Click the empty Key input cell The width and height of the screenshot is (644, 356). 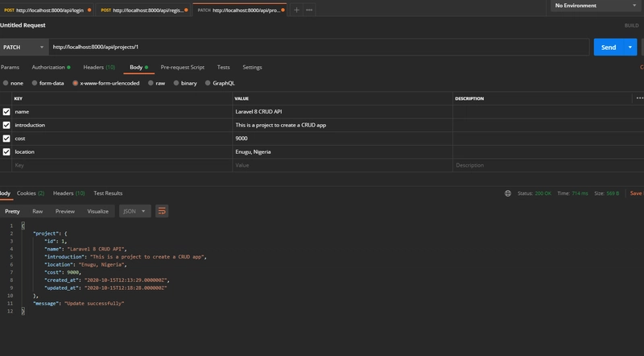pyautogui.click(x=122, y=165)
